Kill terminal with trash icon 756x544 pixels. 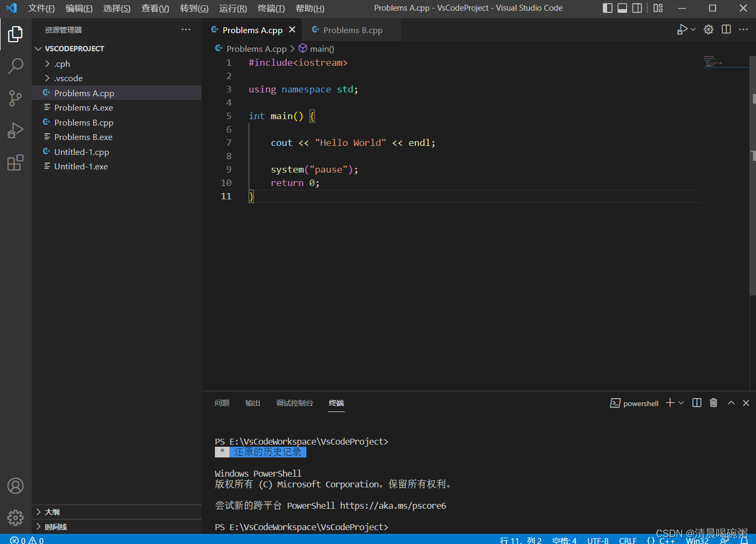(x=713, y=403)
